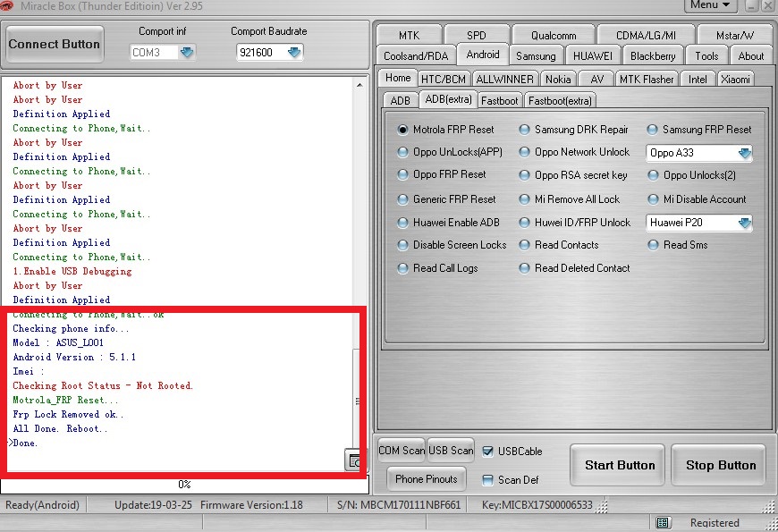
Task: Run USB Scan
Action: point(451,450)
